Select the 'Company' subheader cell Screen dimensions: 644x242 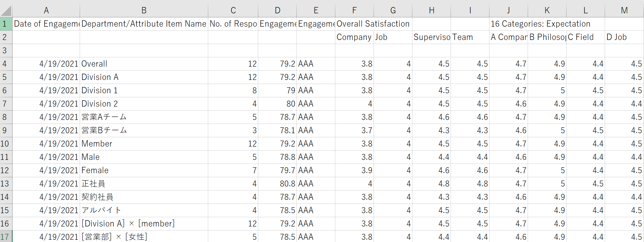354,37
